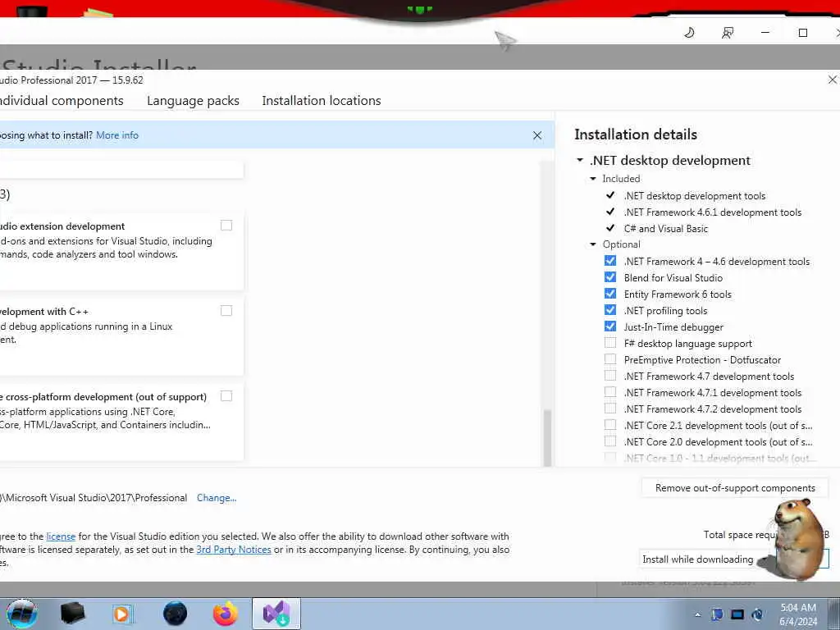Click Change... install location link
The image size is (840, 630).
click(217, 498)
